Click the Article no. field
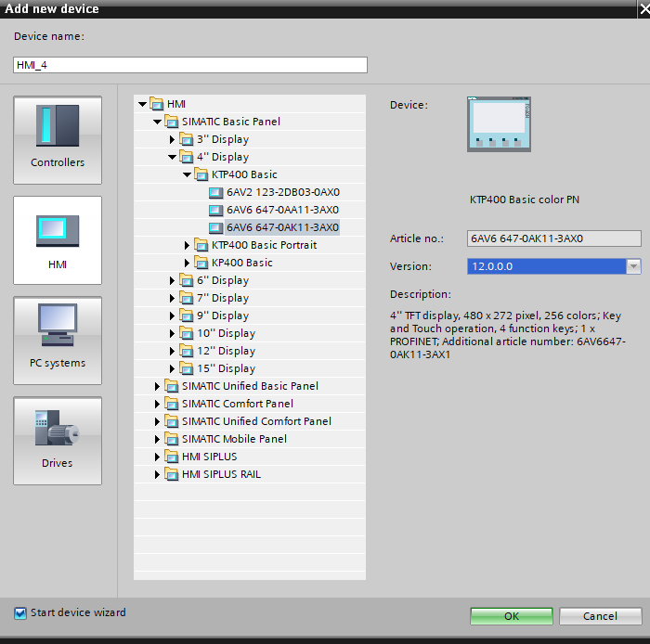Viewport: 650px width, 644px height. pyautogui.click(x=553, y=238)
